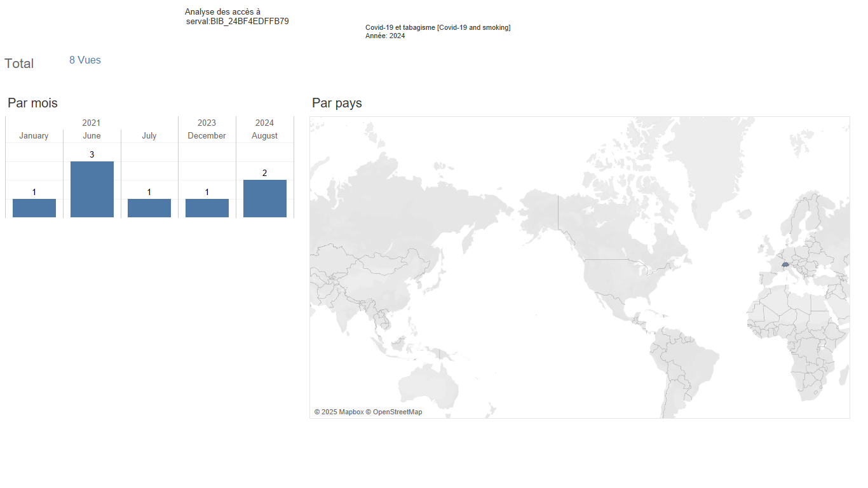Screen dimensions: 868x488
Task: Click the 'Année: 2024' text
Action: [385, 36]
